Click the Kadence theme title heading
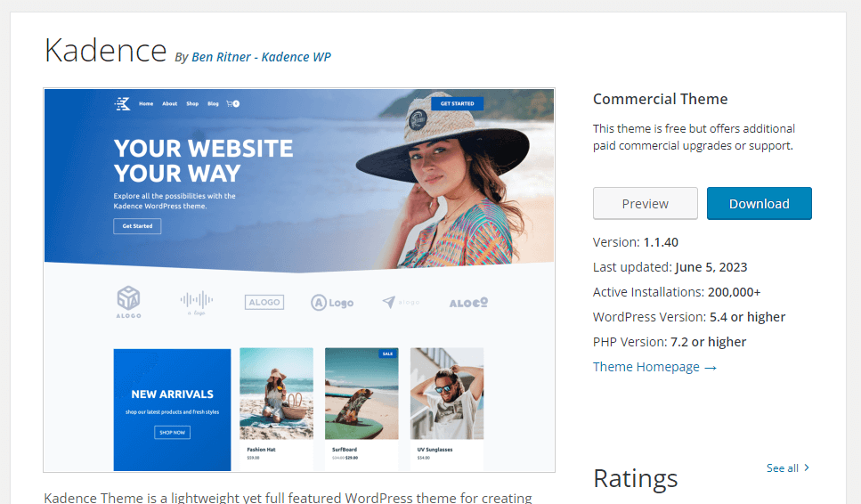Image resolution: width=861 pixels, height=504 pixels. click(105, 51)
